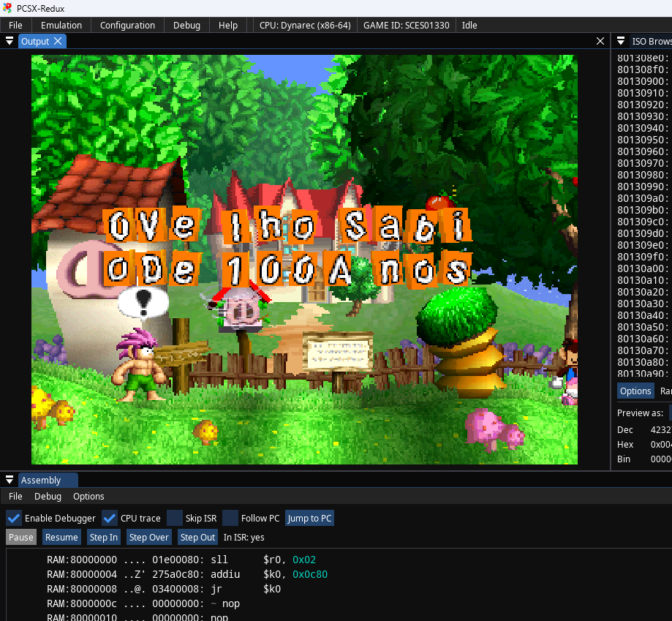Click memory address 80130900

(x=643, y=81)
